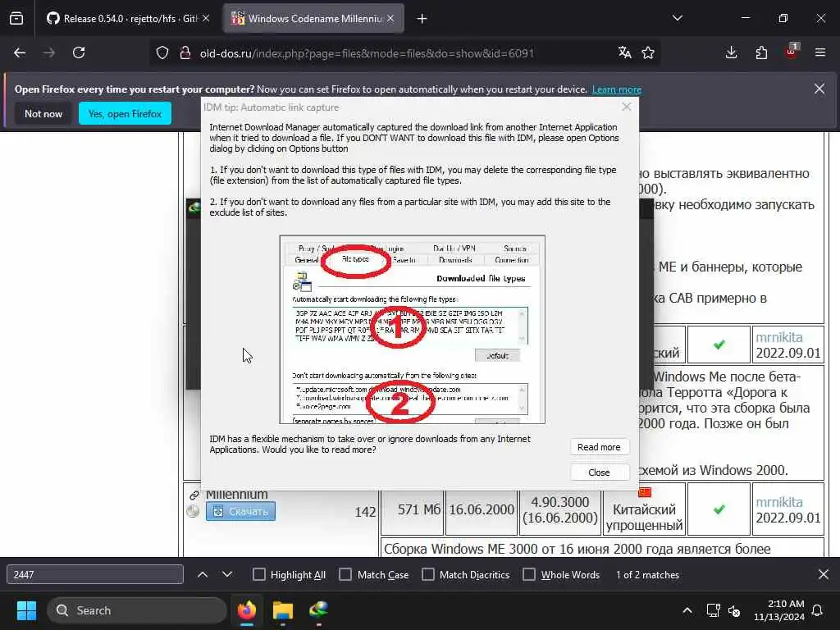Bookmark this page with the star icon
The height and width of the screenshot is (630, 840).
[648, 52]
